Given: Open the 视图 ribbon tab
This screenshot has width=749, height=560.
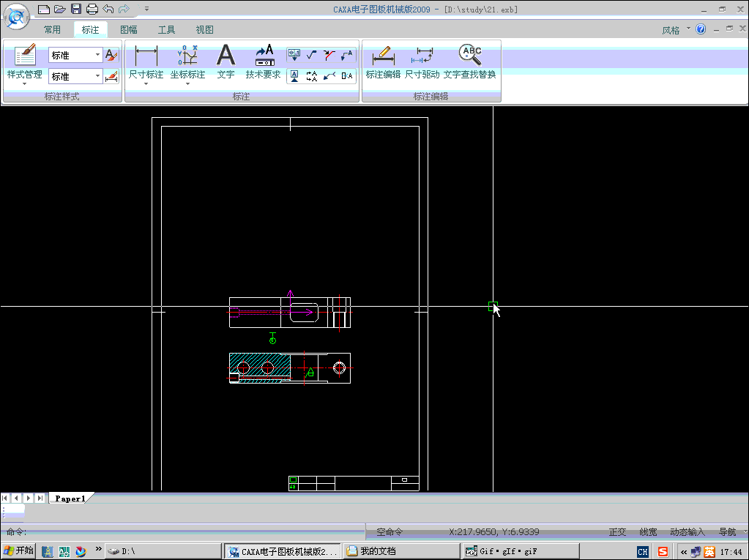Looking at the screenshot, I should coord(204,29).
